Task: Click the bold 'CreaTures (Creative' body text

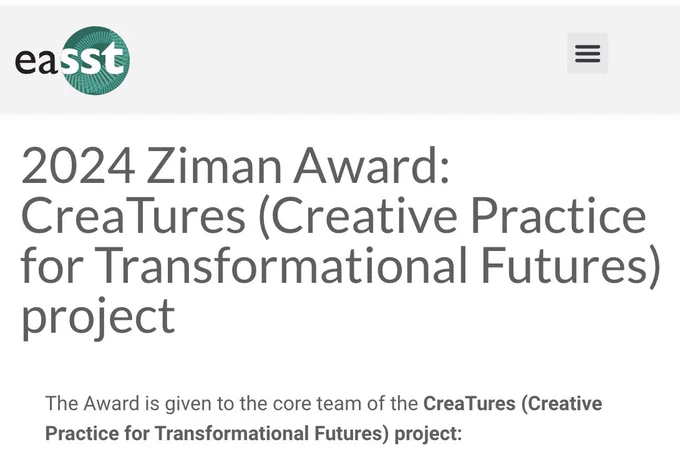Action: [513, 404]
